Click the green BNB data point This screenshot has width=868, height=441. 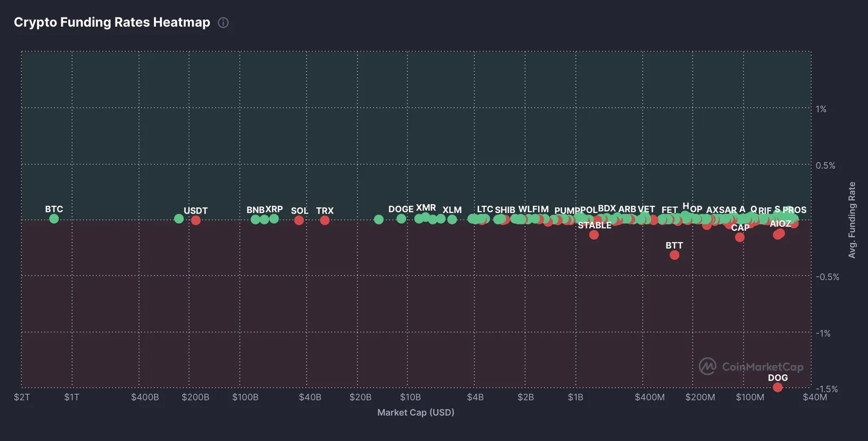click(x=256, y=219)
